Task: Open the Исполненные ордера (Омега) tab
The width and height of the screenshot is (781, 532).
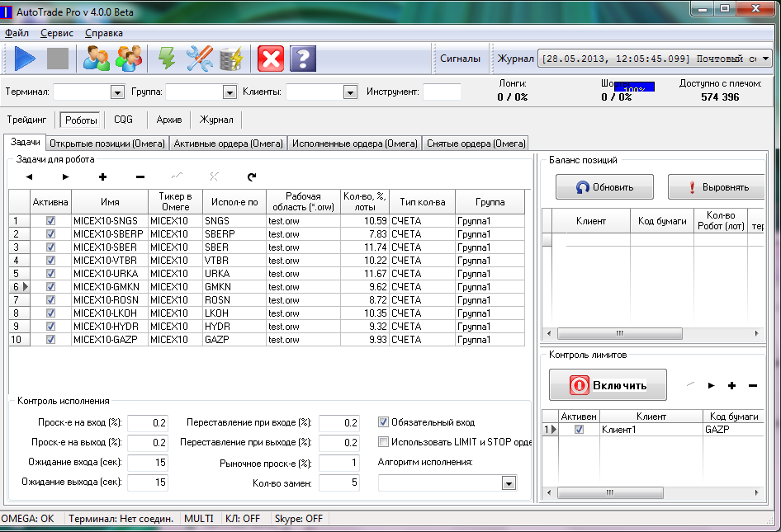Action: [x=355, y=144]
